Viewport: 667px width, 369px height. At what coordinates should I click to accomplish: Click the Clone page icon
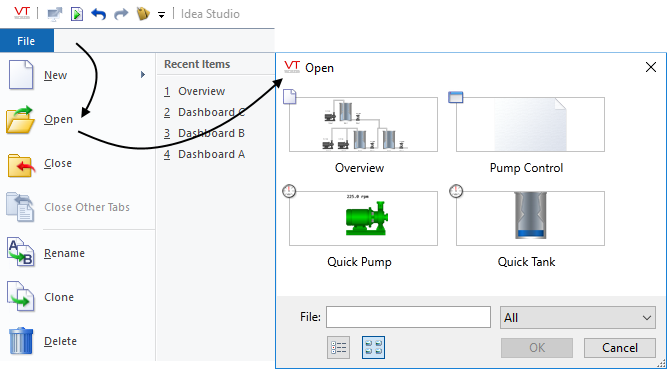20,296
